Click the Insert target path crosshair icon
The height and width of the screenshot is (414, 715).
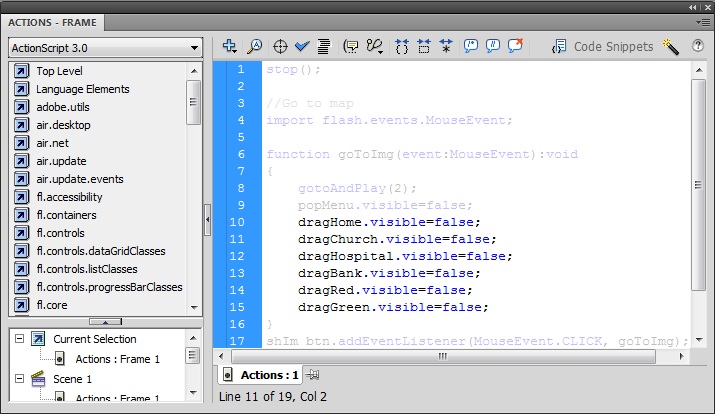[280, 47]
